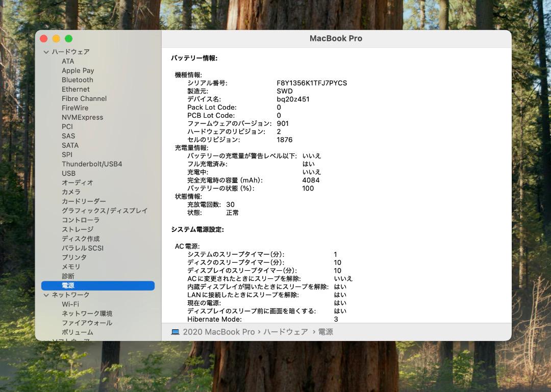Open the パラレルSCSI entry

83,248
